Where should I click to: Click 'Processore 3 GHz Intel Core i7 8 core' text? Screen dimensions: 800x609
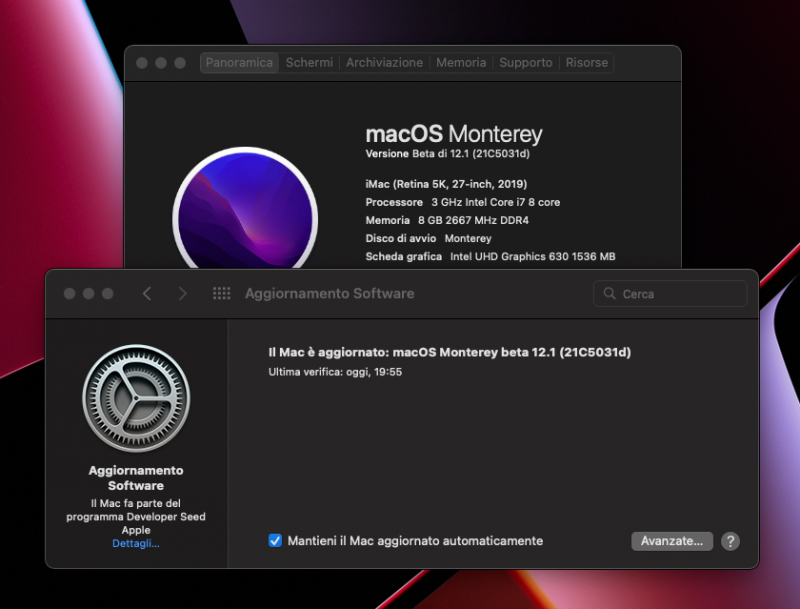coord(463,202)
